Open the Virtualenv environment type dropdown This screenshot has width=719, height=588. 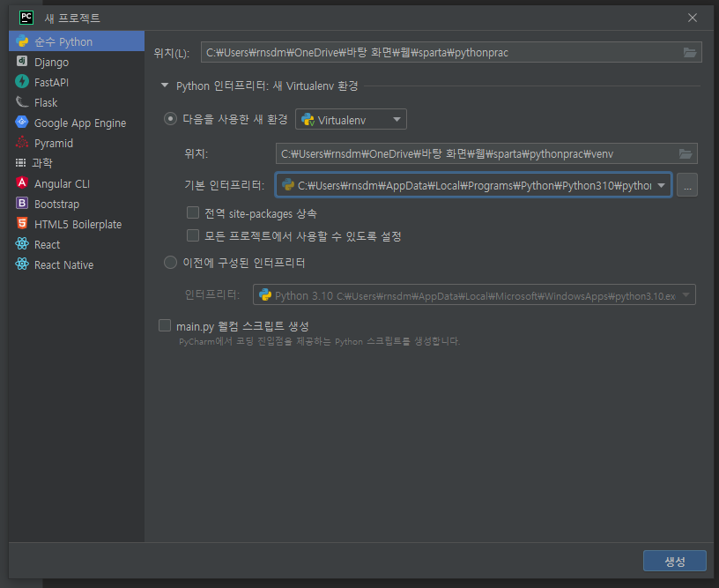(351, 119)
